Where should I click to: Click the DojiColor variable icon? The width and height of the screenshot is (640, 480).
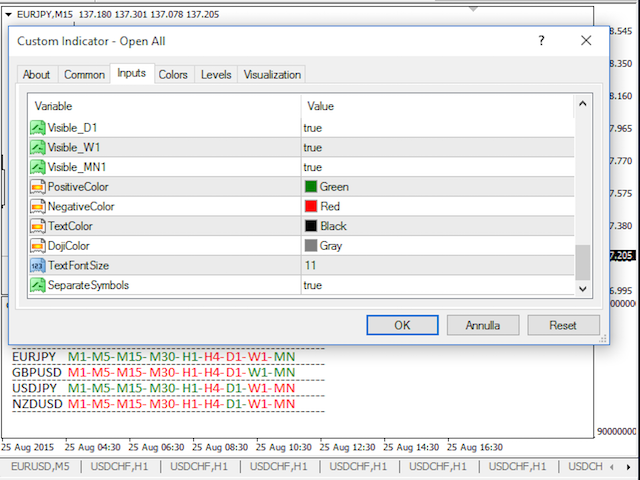coord(38,246)
